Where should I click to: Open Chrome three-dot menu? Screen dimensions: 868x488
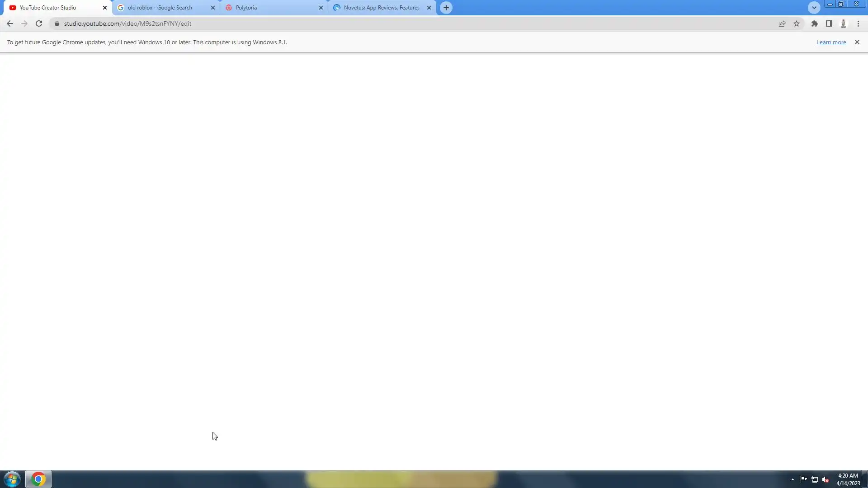click(858, 23)
